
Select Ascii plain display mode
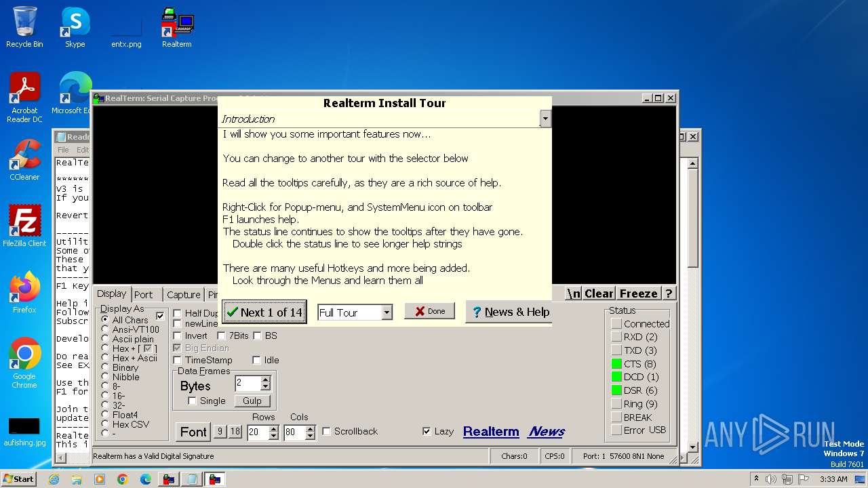coord(105,339)
